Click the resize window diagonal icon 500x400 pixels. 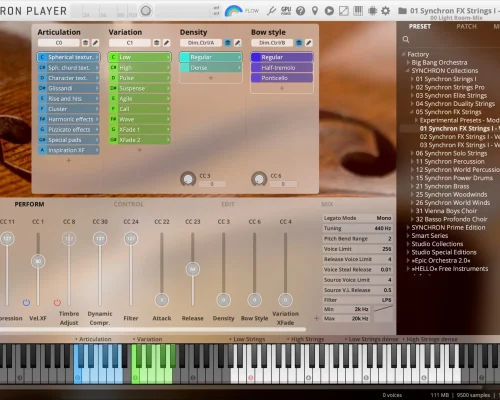344,11
